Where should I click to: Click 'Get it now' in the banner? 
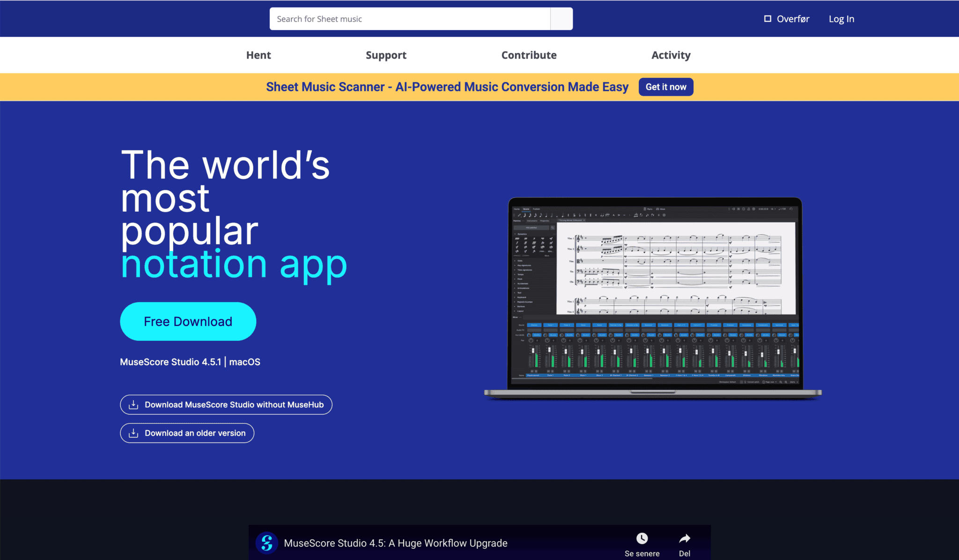[665, 87]
